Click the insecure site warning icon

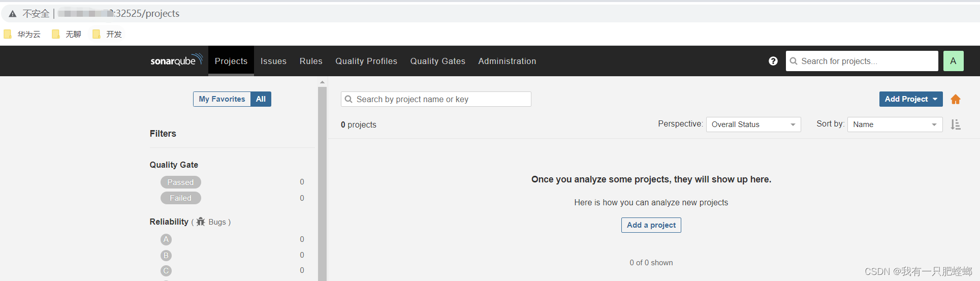(13, 14)
